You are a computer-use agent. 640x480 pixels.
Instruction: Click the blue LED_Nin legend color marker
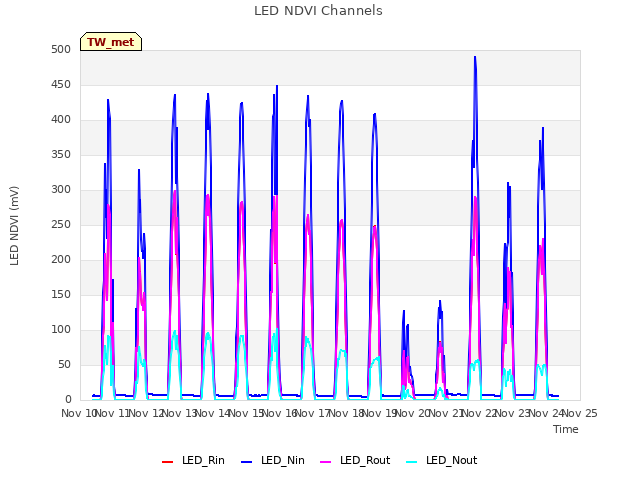click(x=247, y=462)
